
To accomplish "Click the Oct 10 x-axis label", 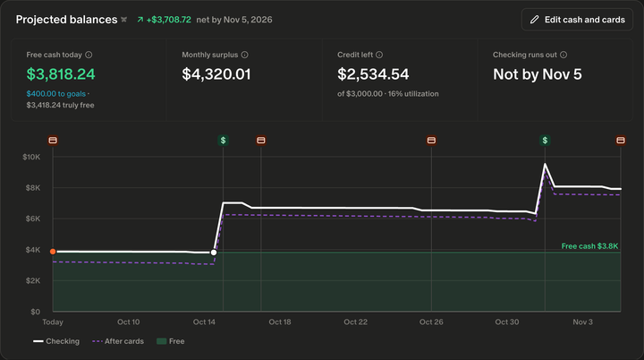I will click(x=129, y=321).
